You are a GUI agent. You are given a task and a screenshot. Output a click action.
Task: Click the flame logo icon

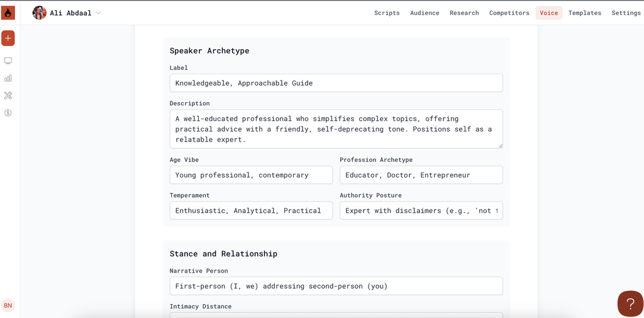click(8, 13)
